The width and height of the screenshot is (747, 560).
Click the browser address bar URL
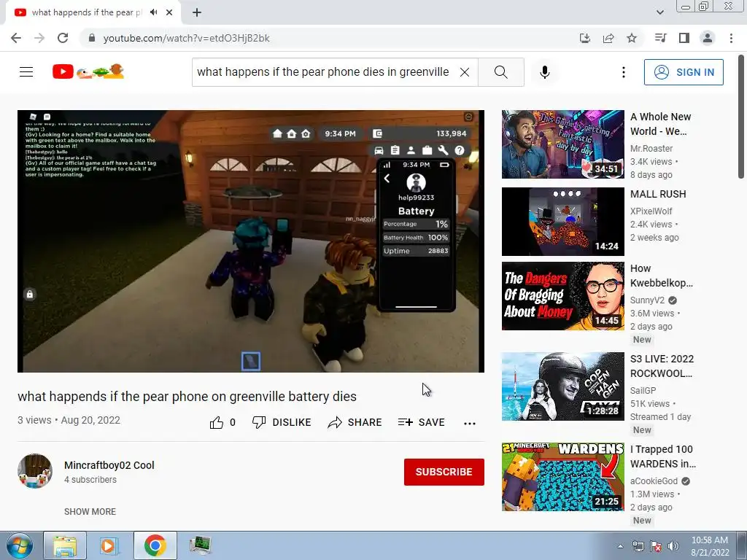186,38
